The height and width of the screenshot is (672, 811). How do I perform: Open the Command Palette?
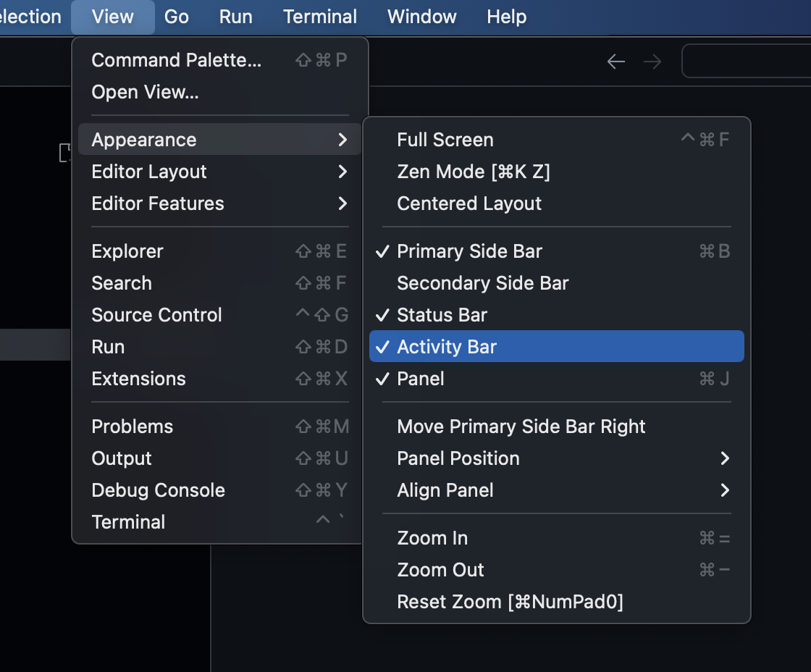coord(176,60)
